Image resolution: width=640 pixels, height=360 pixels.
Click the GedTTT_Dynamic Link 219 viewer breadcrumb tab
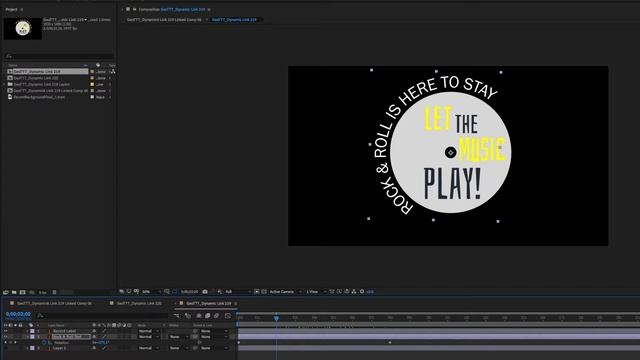tap(234, 20)
